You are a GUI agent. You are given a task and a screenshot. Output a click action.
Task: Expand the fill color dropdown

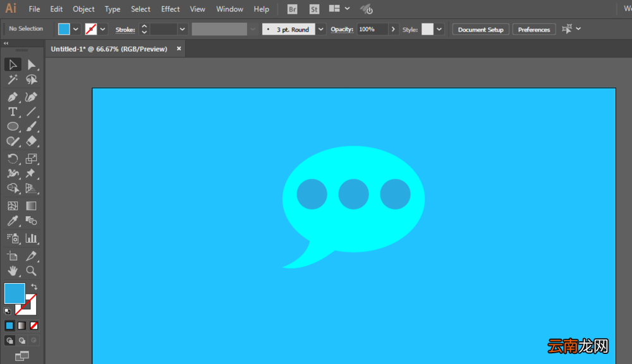(75, 29)
